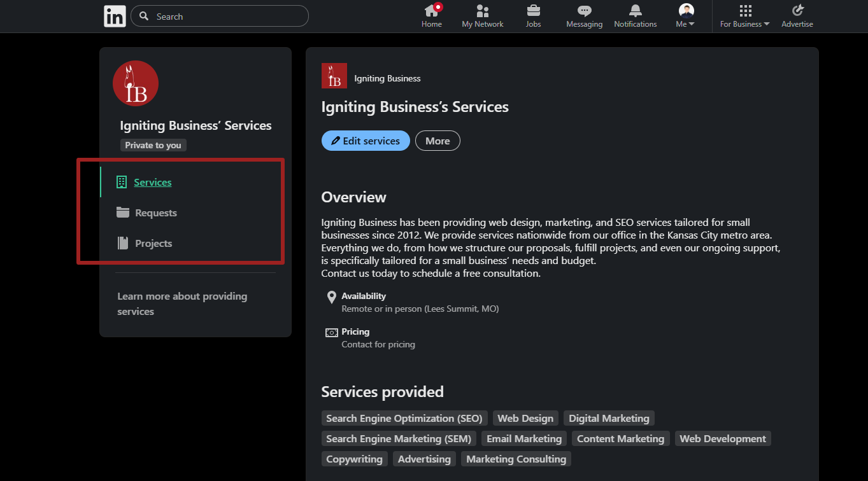
Task: Click the Requests folder icon
Action: pos(123,213)
